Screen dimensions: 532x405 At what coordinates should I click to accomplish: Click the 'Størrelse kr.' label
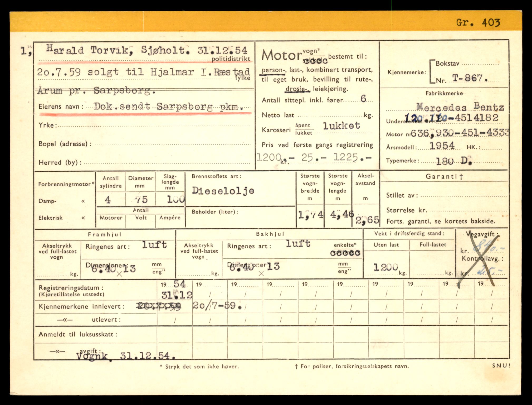407,210
